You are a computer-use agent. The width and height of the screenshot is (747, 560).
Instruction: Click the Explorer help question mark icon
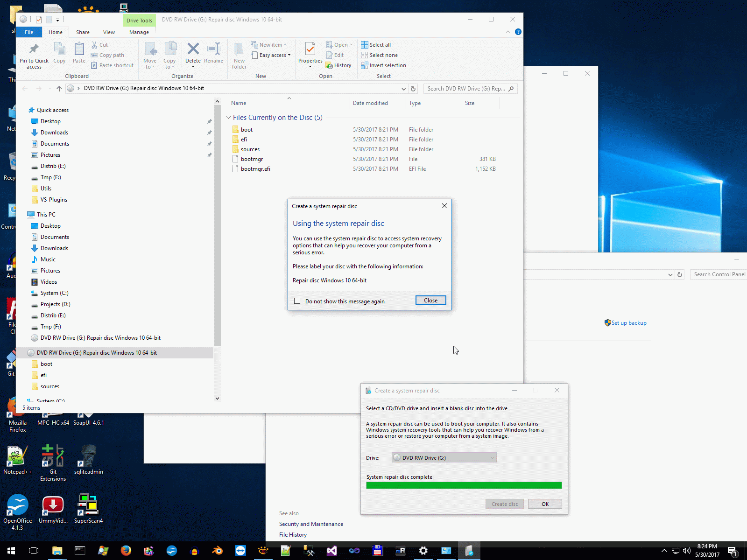point(518,32)
